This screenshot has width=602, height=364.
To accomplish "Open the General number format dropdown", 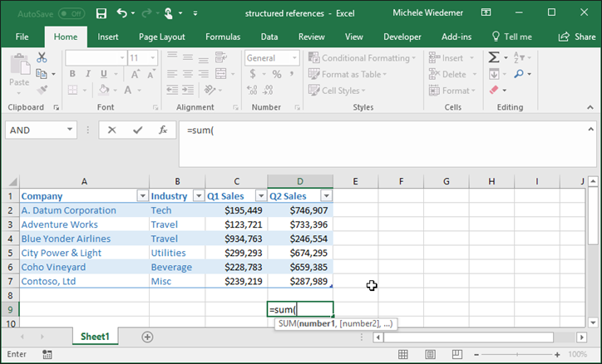I will click(x=294, y=58).
